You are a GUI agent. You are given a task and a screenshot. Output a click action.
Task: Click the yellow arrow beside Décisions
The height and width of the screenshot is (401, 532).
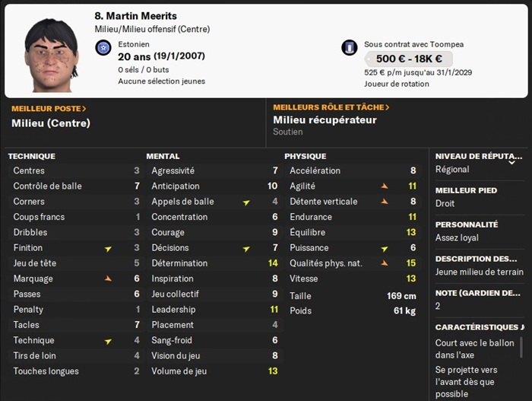[246, 248]
